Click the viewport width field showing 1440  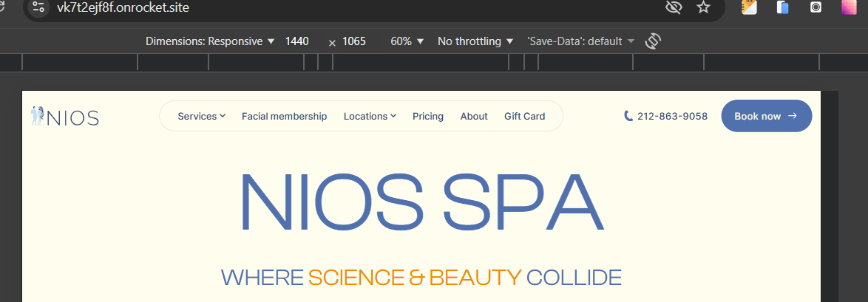click(x=297, y=41)
